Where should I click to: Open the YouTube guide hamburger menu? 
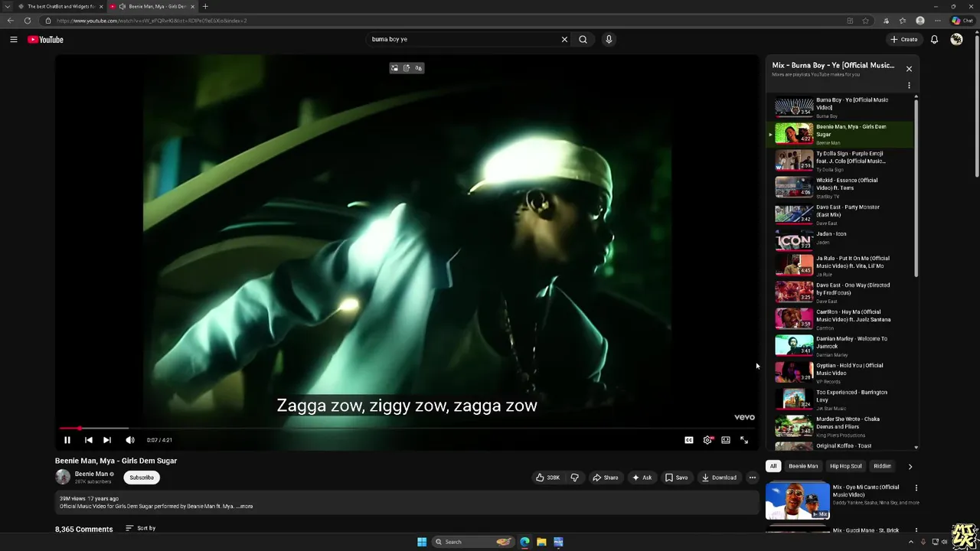[14, 40]
